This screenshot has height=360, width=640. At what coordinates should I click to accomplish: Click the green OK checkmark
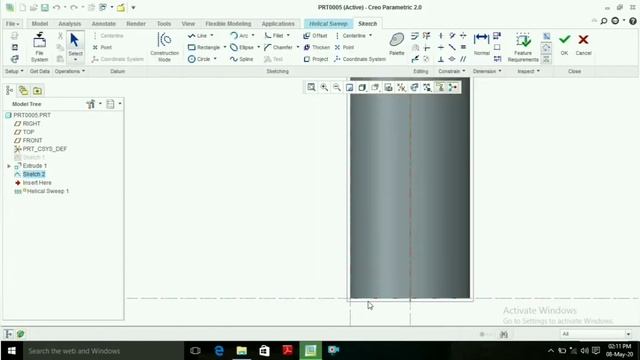pos(564,44)
